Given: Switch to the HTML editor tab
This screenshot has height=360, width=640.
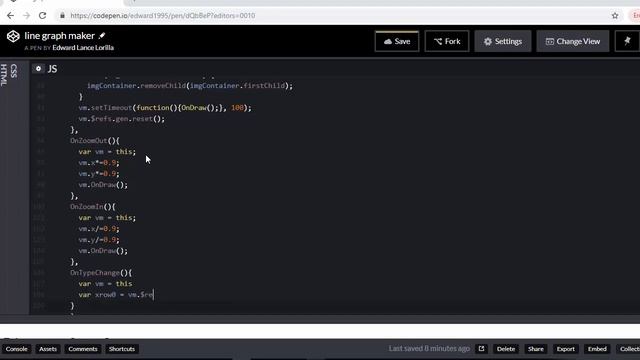Looking at the screenshot, I should point(4,75).
